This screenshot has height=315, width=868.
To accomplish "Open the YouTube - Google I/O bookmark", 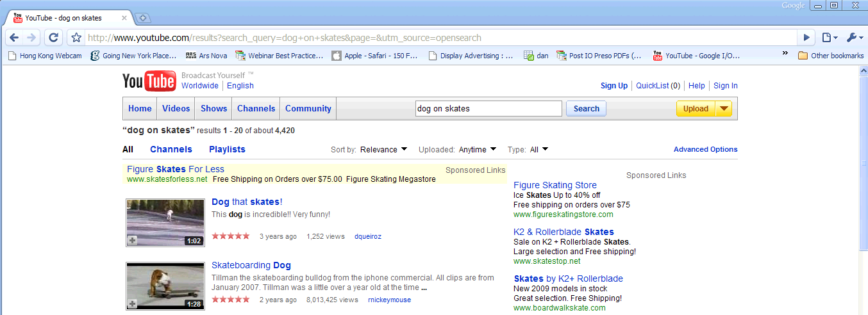I will 696,56.
